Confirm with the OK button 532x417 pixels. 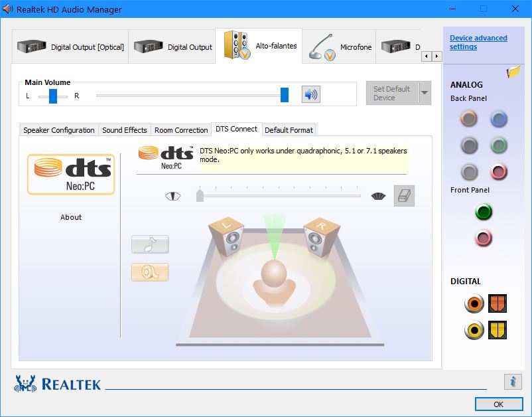coord(499,404)
